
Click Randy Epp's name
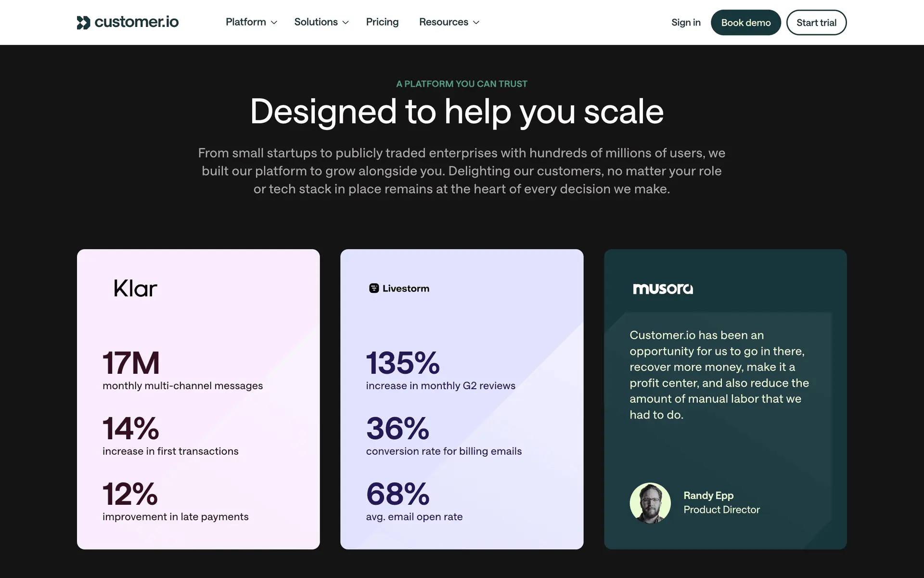coord(708,495)
